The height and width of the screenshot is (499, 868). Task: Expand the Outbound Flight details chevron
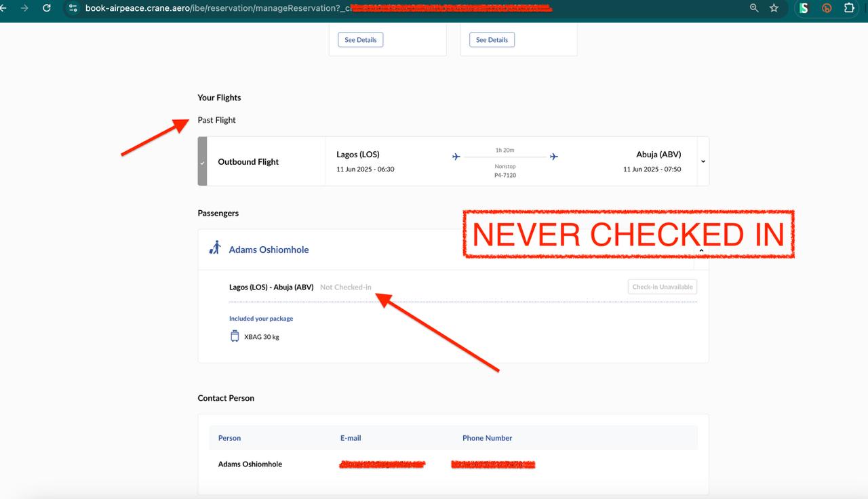pos(703,161)
